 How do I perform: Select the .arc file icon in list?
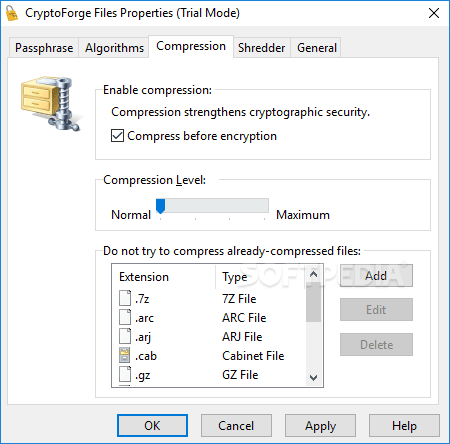coord(125,317)
